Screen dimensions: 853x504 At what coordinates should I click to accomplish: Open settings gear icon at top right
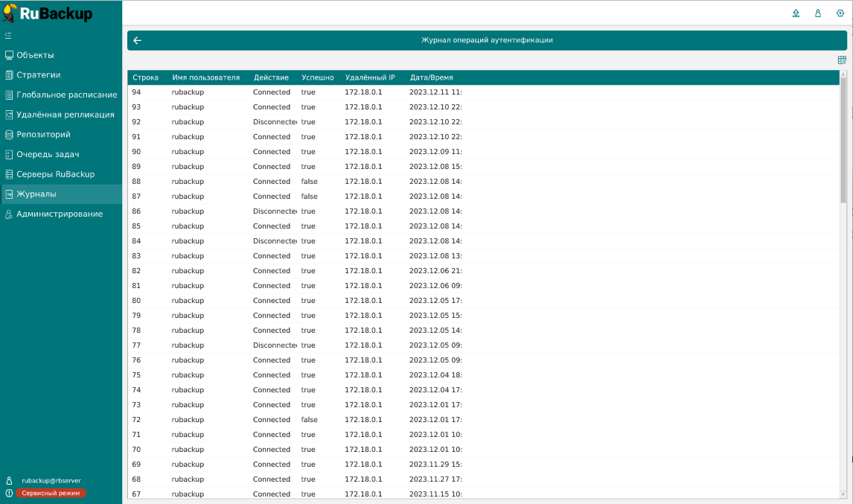click(840, 13)
